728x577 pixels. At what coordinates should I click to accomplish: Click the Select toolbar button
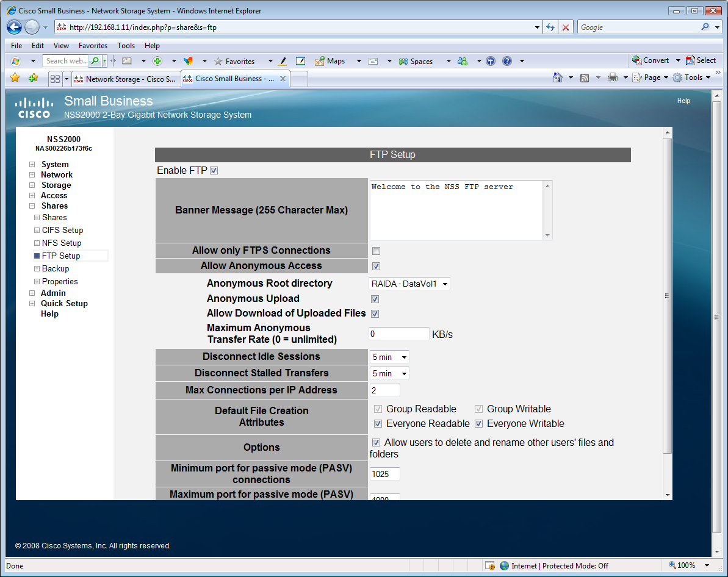[x=701, y=60]
